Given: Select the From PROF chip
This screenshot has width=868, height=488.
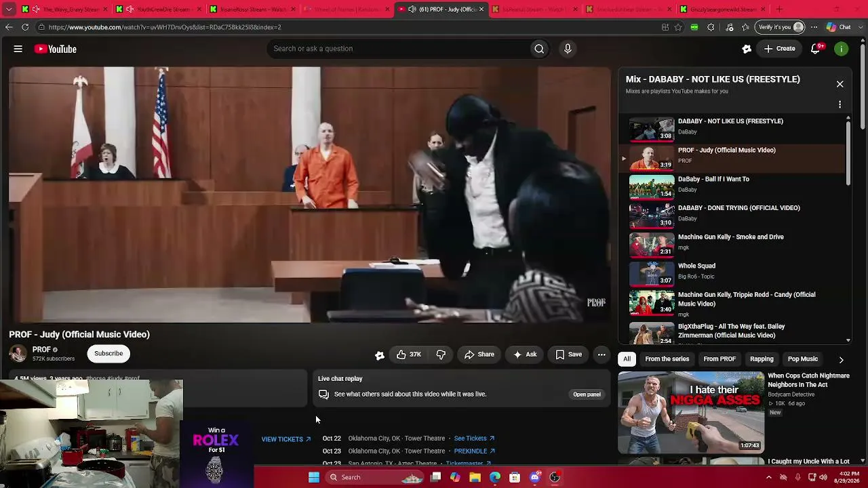Looking at the screenshot, I should [719, 359].
